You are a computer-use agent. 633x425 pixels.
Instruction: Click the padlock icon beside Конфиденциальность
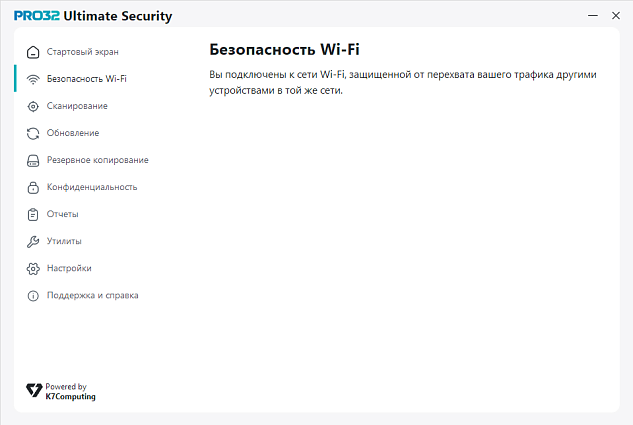click(x=33, y=187)
